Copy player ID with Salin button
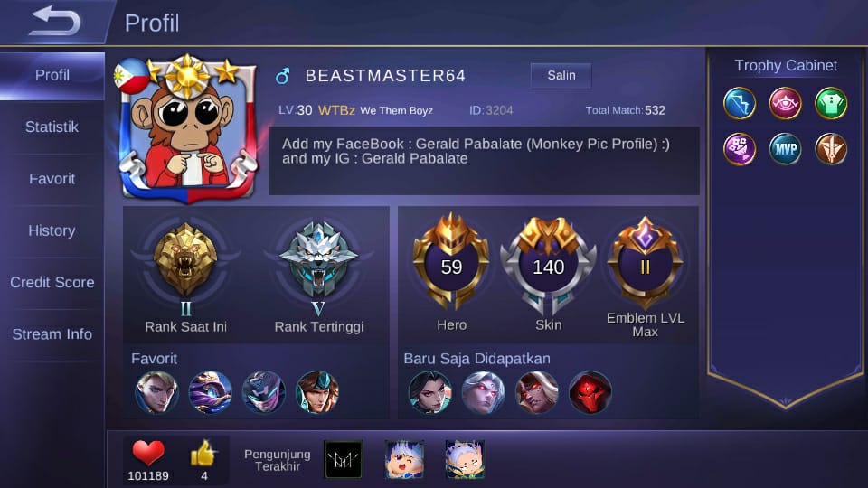The height and width of the screenshot is (488, 868). [561, 75]
